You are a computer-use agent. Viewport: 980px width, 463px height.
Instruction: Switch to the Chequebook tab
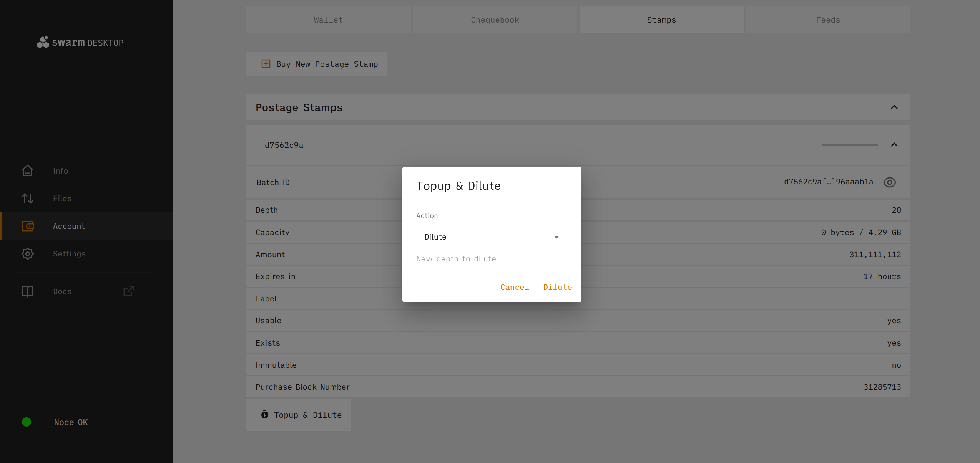[495, 20]
